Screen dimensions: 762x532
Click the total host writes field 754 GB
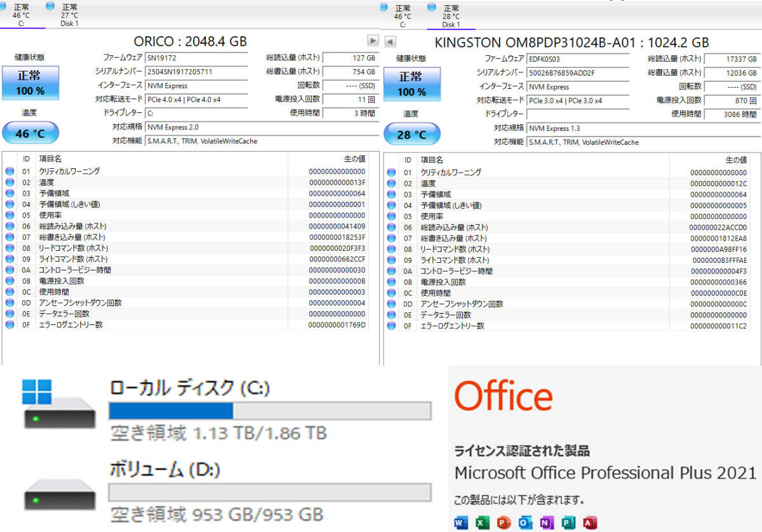351,72
